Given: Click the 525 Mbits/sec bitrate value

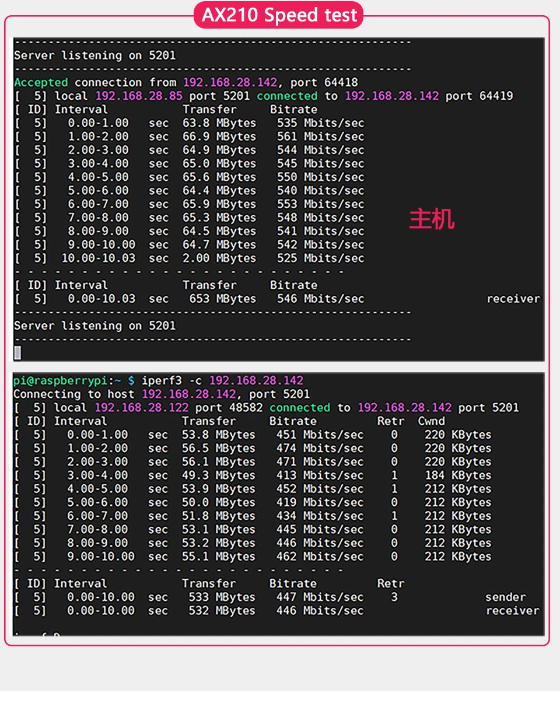Looking at the screenshot, I should [320, 258].
